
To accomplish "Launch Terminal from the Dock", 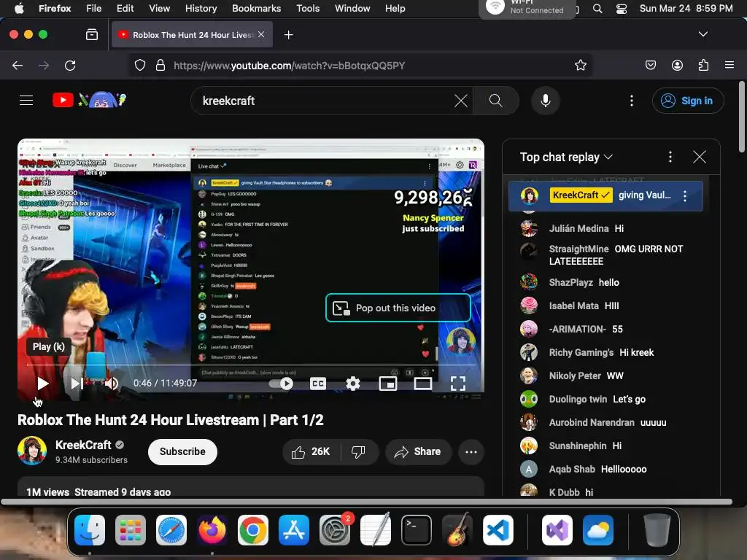I will [417, 530].
